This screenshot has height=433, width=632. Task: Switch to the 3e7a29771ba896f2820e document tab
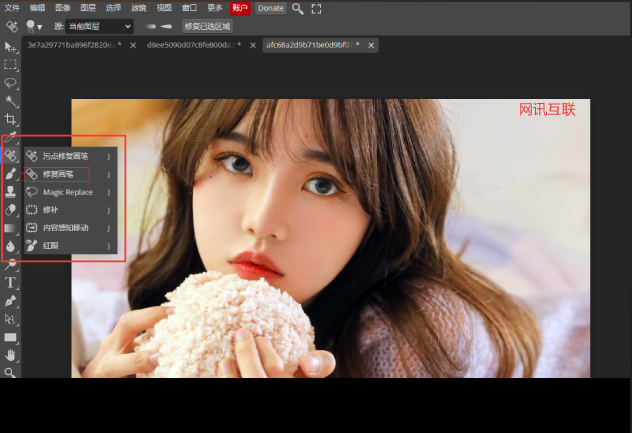70,45
